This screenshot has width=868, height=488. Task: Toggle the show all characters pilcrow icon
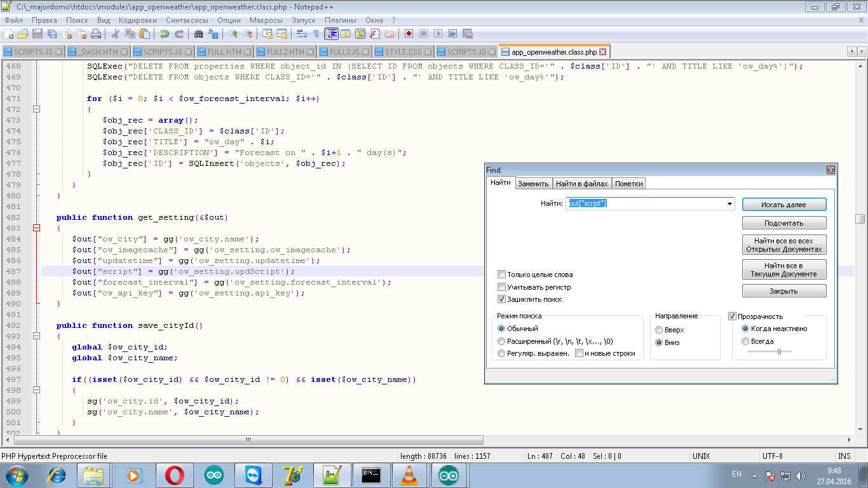tap(316, 34)
